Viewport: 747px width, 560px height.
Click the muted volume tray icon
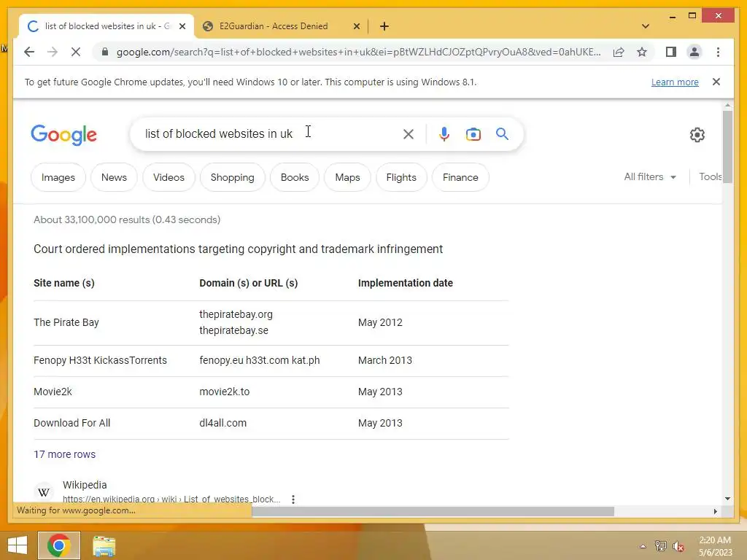point(678,547)
